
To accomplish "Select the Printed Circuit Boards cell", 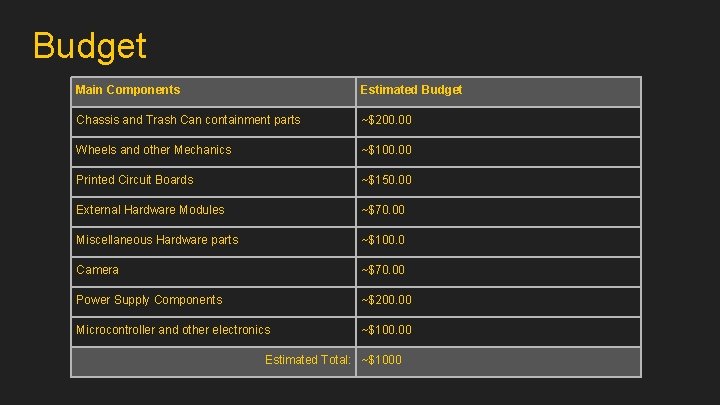I will [x=135, y=180].
